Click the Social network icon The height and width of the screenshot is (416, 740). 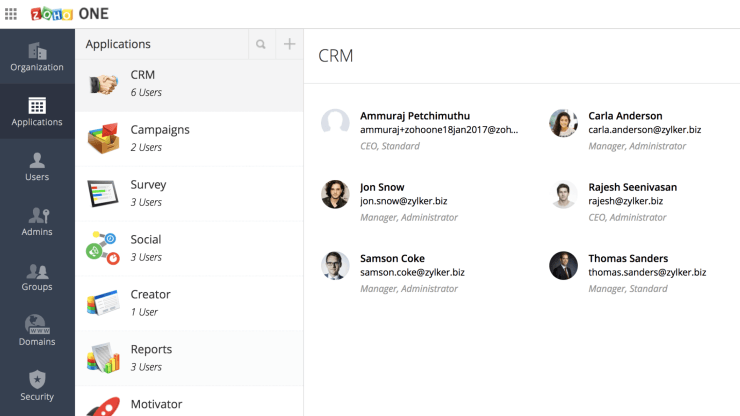click(x=102, y=247)
